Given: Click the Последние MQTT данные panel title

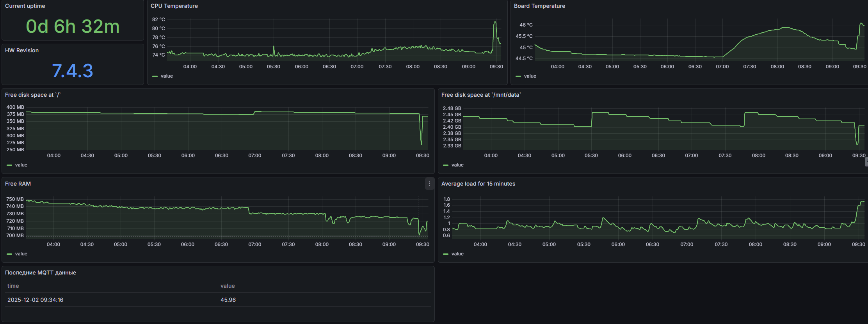Looking at the screenshot, I should 41,273.
